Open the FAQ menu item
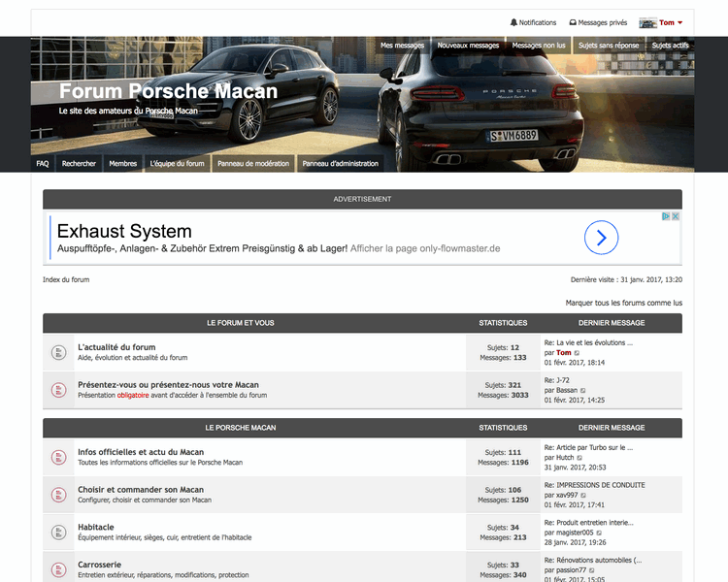728x582 pixels. pyautogui.click(x=43, y=163)
